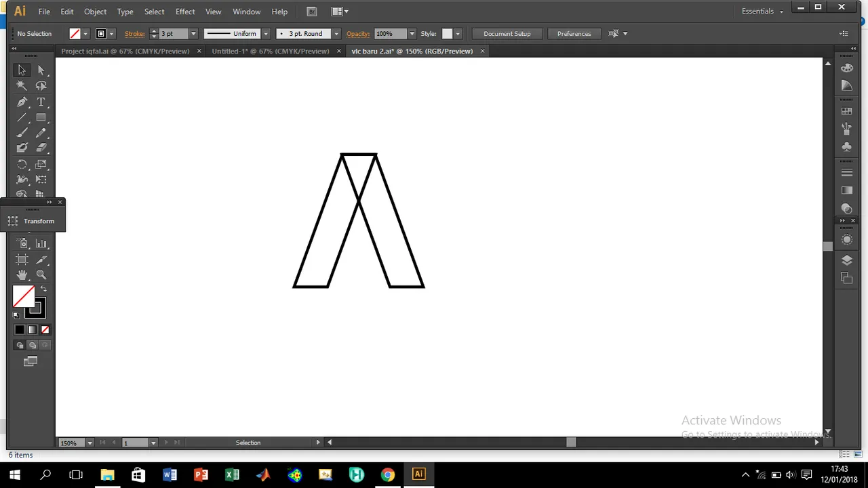Image resolution: width=868 pixels, height=488 pixels.
Task: Select the Selection tool arrow
Action: [22, 70]
